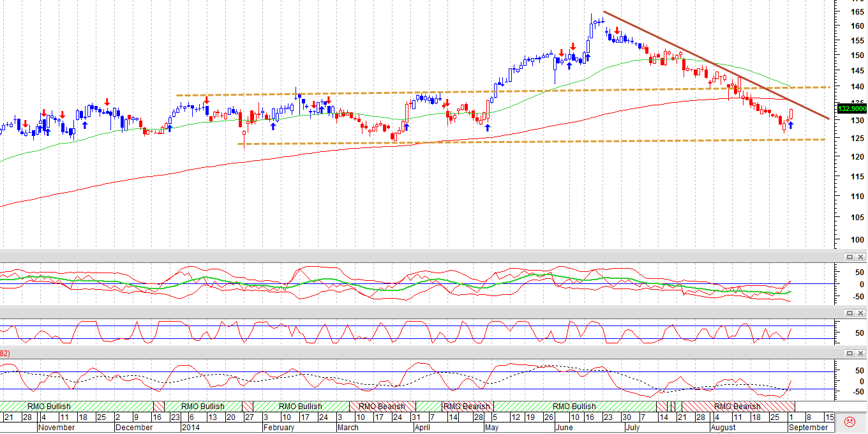Click the 110 price axis label

(857, 196)
